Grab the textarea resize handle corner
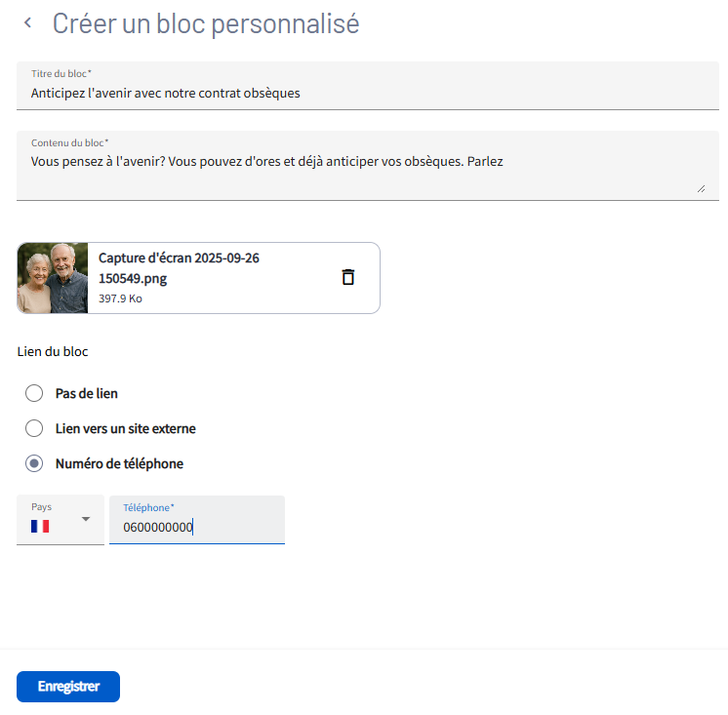 pos(701,188)
